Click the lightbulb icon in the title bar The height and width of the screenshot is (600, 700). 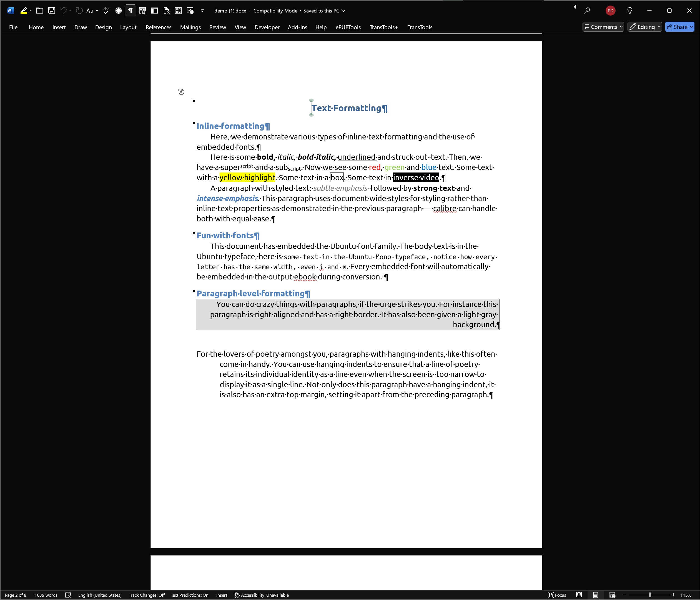630,11
